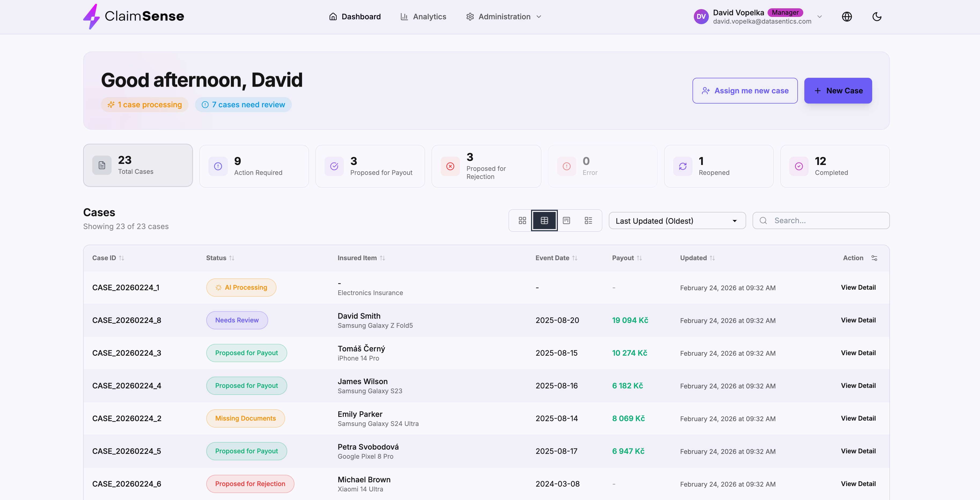Sort by Case ID column arrows
This screenshot has height=500, width=980.
pos(121,258)
